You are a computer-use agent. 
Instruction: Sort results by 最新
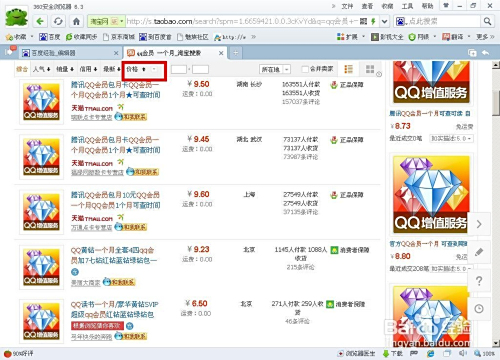[112, 69]
